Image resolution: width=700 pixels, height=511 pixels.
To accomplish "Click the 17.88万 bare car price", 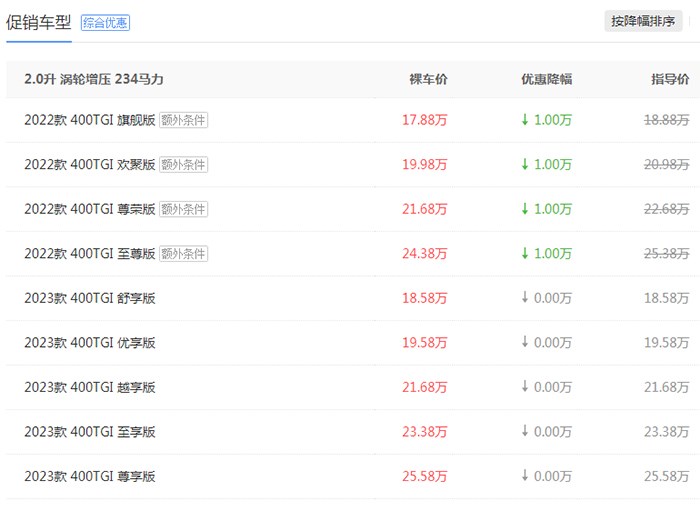I will tap(425, 120).
